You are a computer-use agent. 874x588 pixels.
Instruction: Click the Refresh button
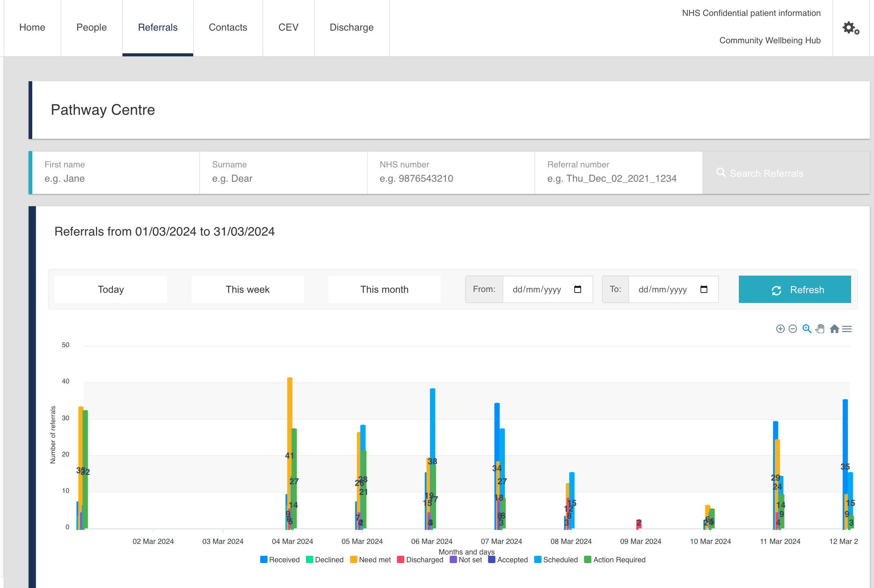click(794, 289)
